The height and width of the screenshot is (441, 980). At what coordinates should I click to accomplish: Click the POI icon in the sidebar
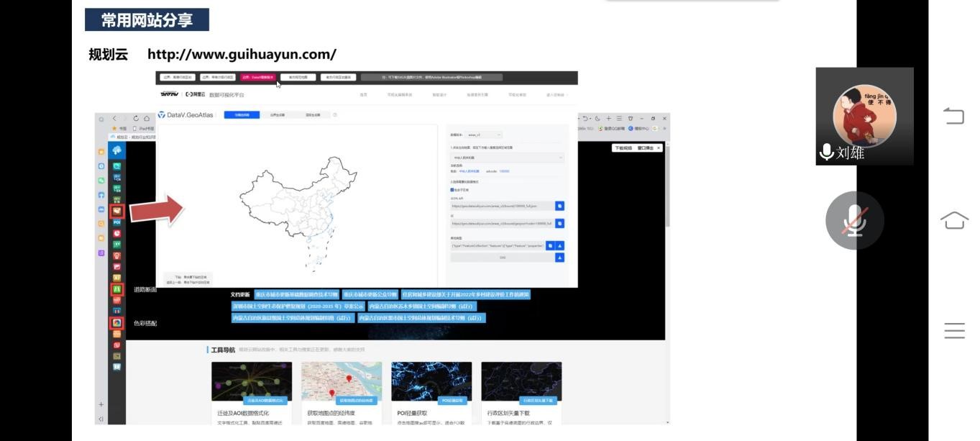(x=116, y=223)
